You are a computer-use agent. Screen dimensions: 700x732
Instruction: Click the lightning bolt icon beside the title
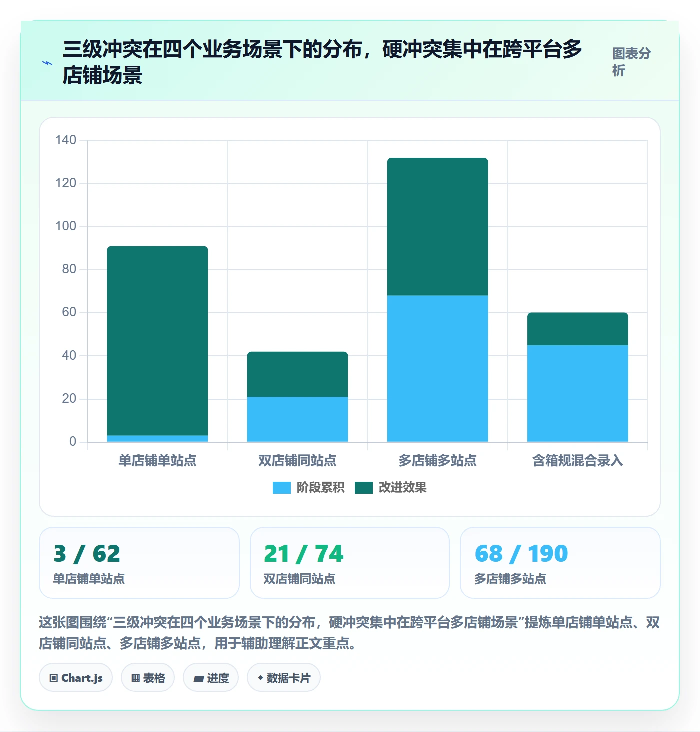(47, 63)
